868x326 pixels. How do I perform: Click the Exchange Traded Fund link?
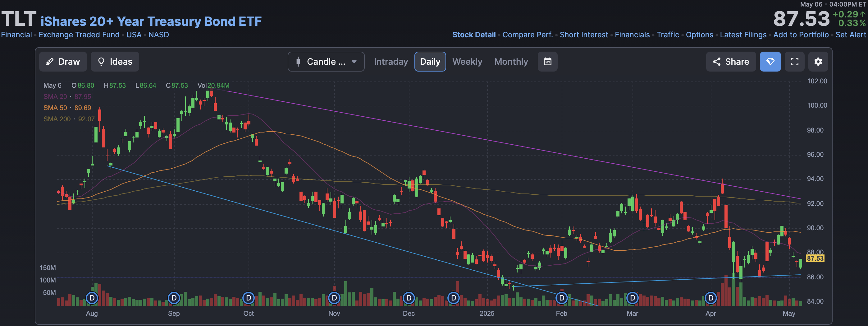pyautogui.click(x=79, y=35)
